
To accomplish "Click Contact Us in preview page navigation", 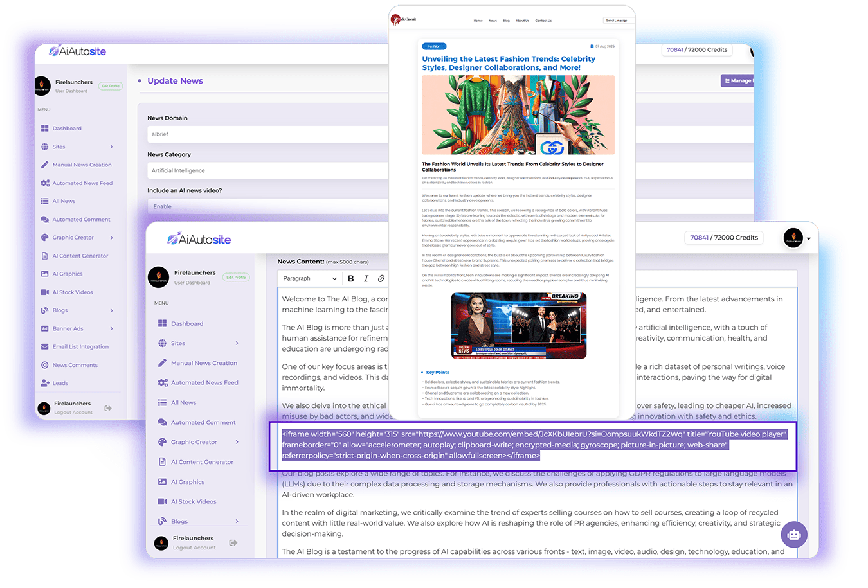I will (543, 21).
